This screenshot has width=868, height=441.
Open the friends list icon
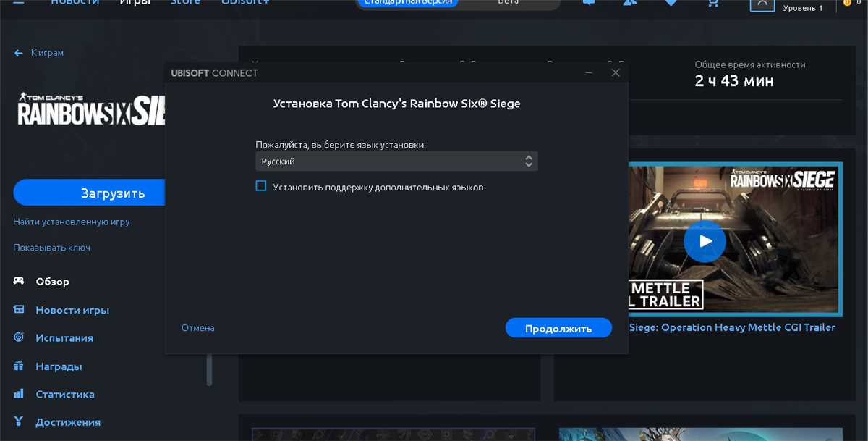click(629, 4)
